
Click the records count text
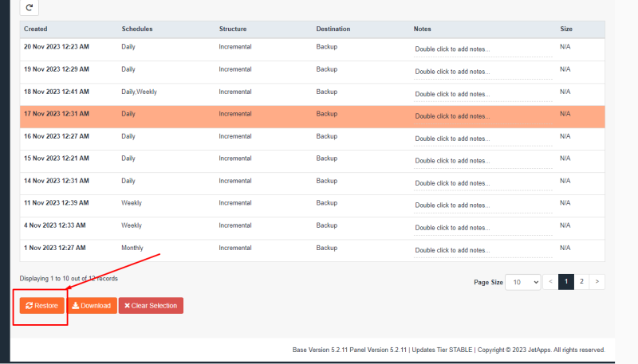(x=69, y=279)
